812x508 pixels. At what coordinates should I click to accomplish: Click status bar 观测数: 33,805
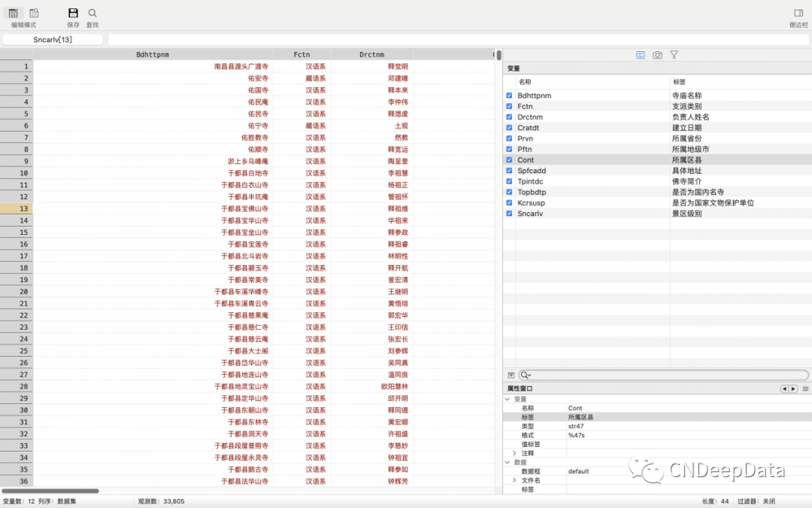[161, 501]
